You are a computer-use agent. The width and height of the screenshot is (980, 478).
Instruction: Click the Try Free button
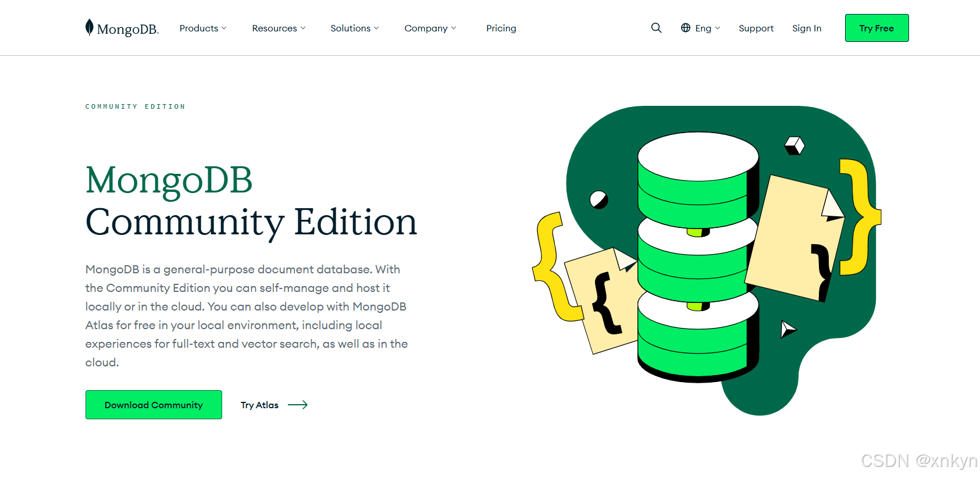(876, 28)
